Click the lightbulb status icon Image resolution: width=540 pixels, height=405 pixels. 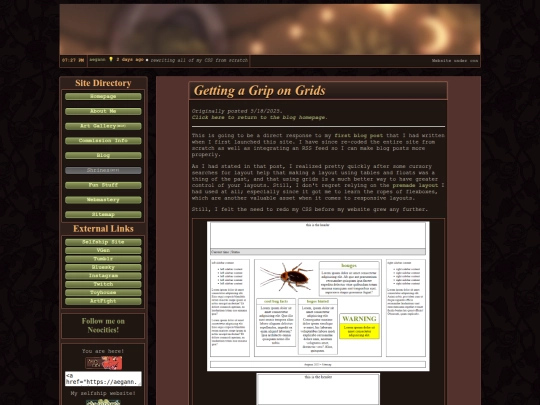tap(111, 59)
